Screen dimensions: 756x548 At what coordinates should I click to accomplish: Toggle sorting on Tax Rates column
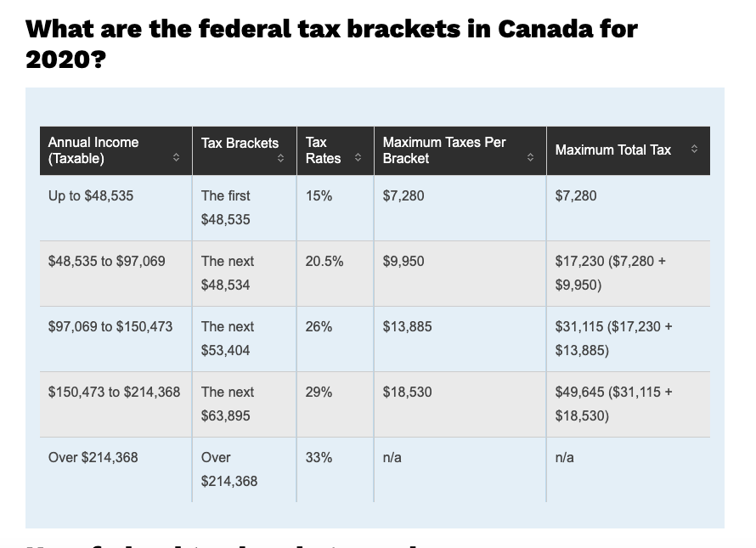[358, 157]
